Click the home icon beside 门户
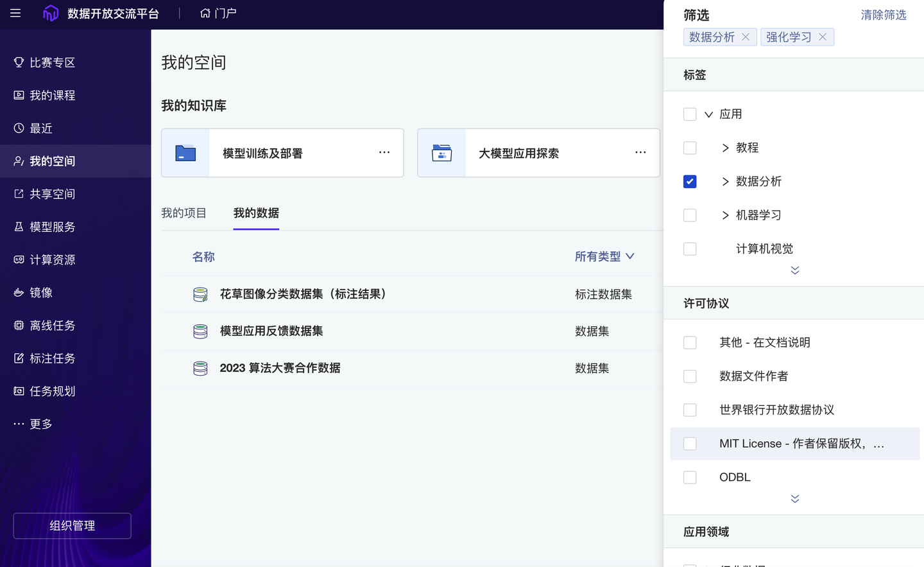The height and width of the screenshot is (567, 924). (205, 13)
